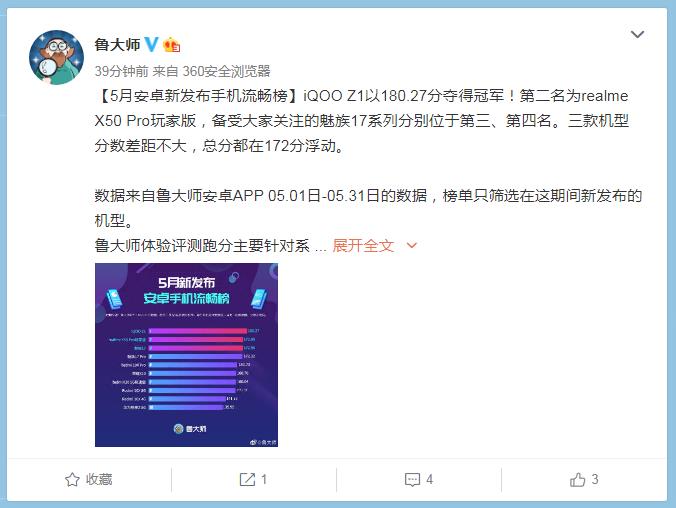Open 鲁大师 profile avatar
The width and height of the screenshot is (676, 508).
point(56,57)
